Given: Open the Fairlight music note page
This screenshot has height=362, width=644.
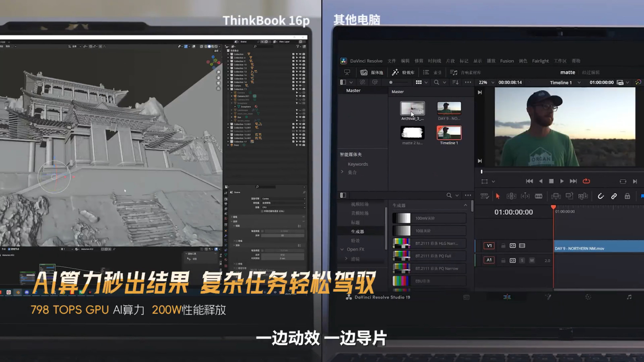Looking at the screenshot, I should click(629, 297).
